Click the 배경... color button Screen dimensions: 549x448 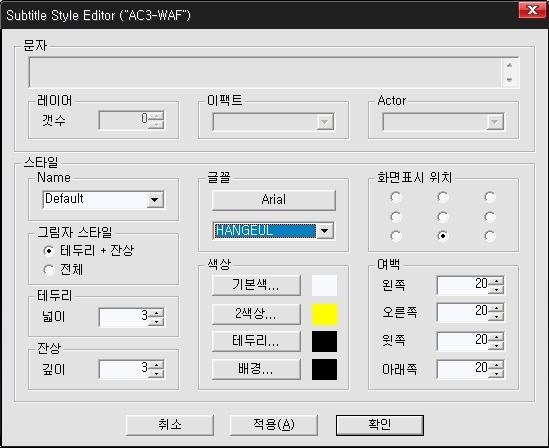(256, 369)
